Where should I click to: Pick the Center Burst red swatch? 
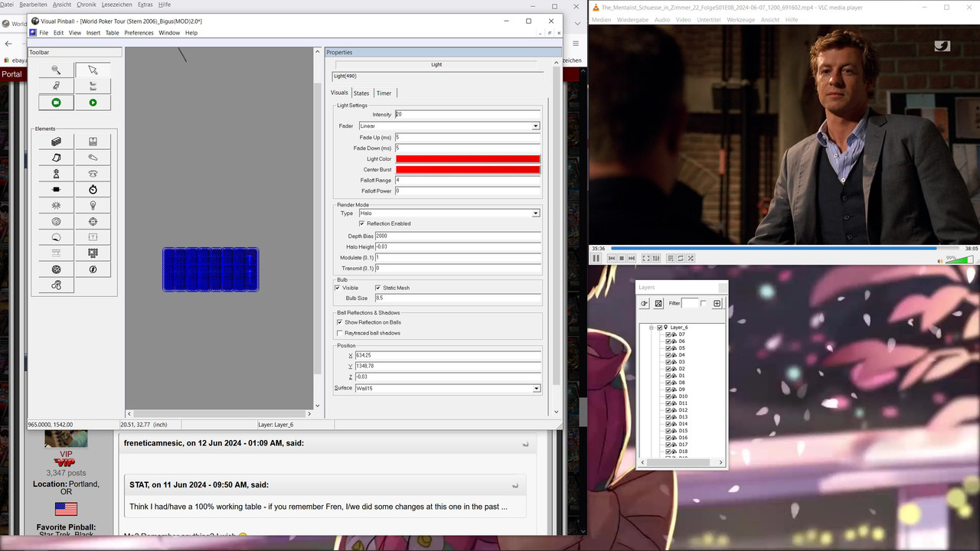pyautogui.click(x=468, y=170)
